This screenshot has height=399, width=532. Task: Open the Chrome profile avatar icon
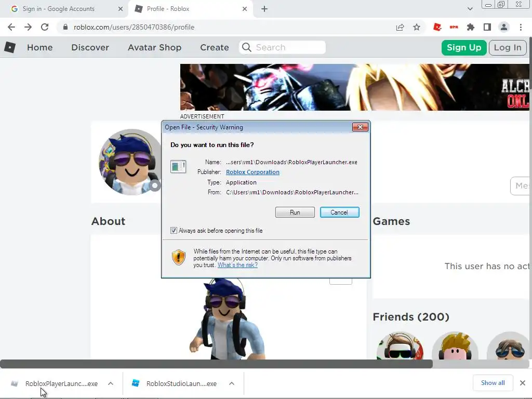pyautogui.click(x=504, y=27)
